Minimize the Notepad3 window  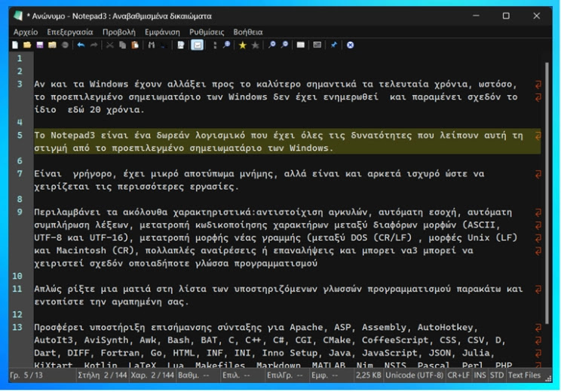click(x=476, y=16)
